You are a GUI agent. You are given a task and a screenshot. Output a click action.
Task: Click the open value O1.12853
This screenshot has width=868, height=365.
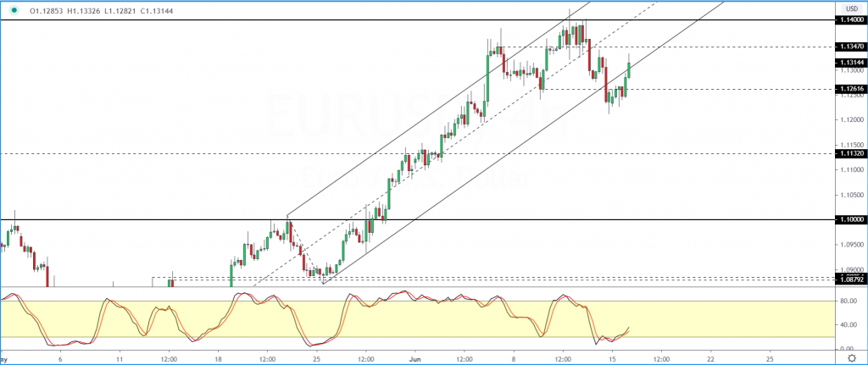click(47, 10)
